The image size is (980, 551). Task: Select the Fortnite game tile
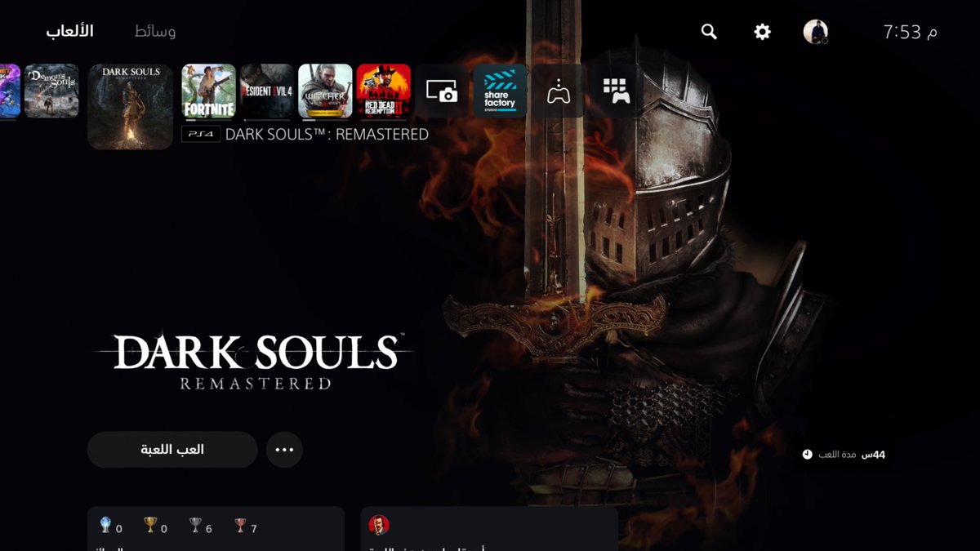pos(208,91)
